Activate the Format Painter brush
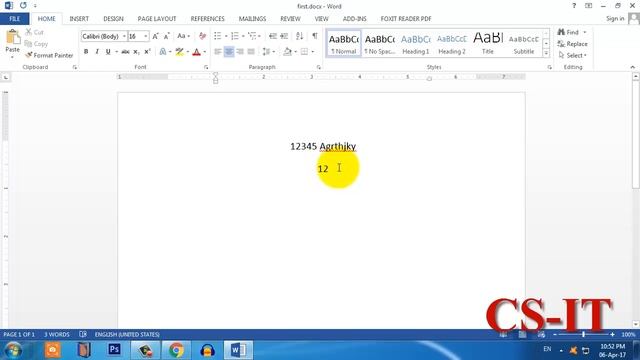The image size is (640, 360). 49,55
